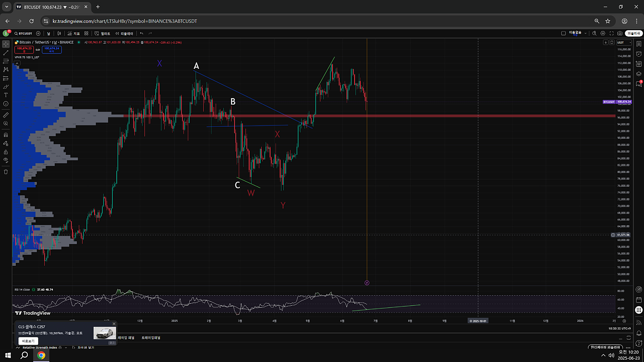Open the 트레이딩패널 tab

click(x=151, y=338)
